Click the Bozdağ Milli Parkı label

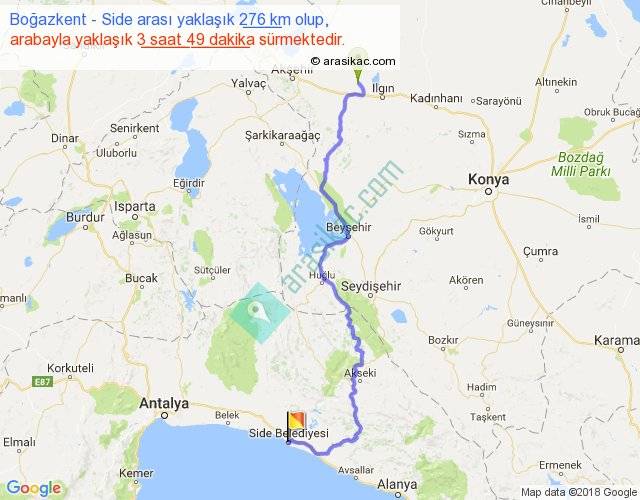(581, 164)
